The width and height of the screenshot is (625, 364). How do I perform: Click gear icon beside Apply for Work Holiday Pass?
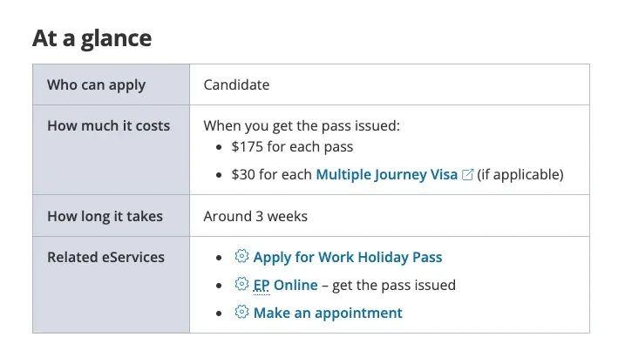[241, 257]
